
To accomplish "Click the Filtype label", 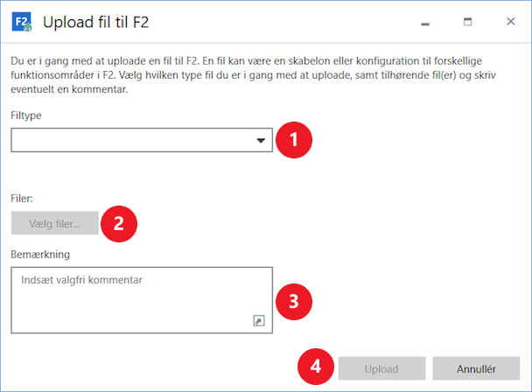I will click(x=26, y=115).
